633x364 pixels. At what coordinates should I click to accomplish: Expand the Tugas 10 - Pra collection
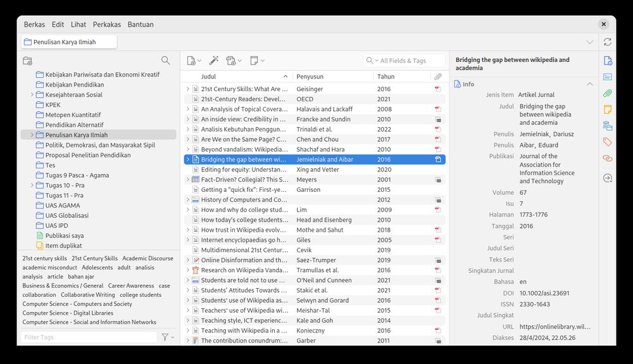tap(32, 185)
